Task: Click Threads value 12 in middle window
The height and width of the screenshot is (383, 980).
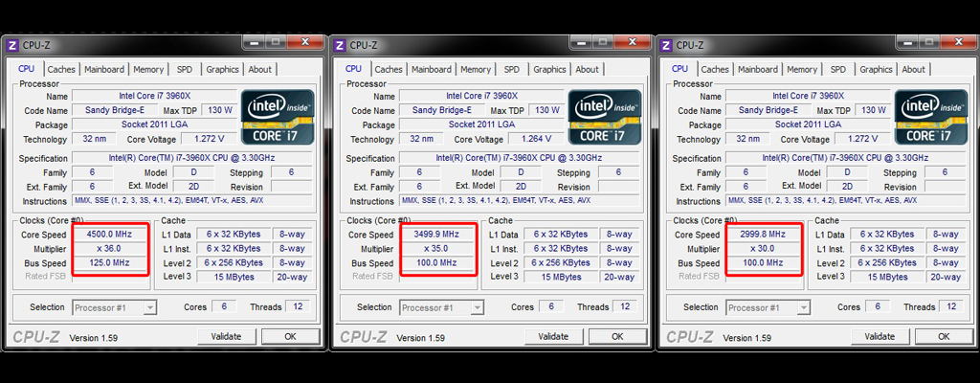Action: (624, 306)
